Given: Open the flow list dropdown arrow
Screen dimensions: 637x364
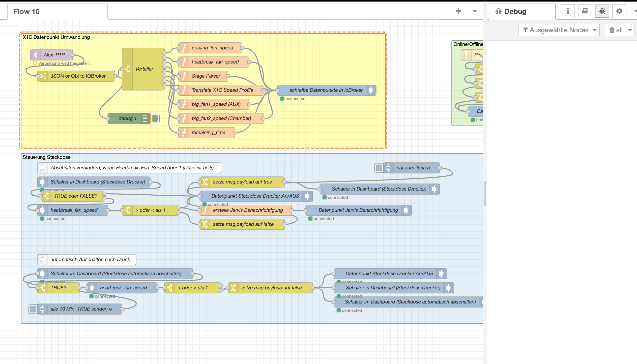Looking at the screenshot, I should 474,11.
